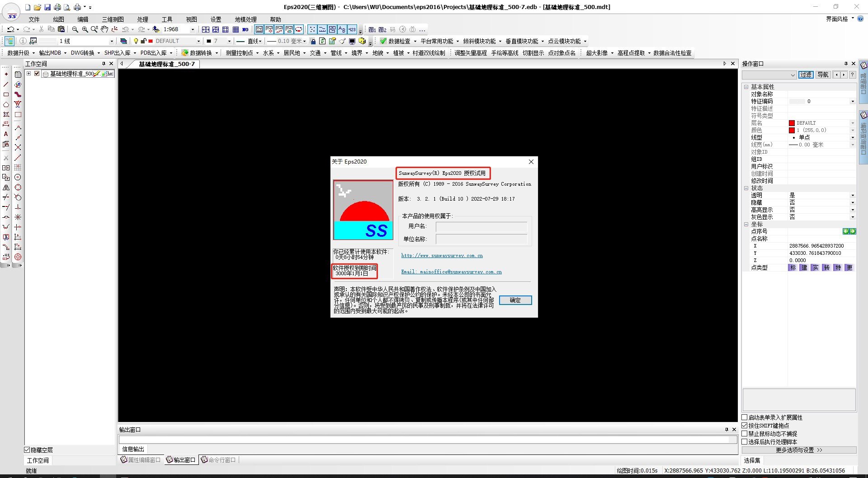Screen dimensions: 868x478
Task: Open the layer manager stack icon
Action: (x=123, y=41)
